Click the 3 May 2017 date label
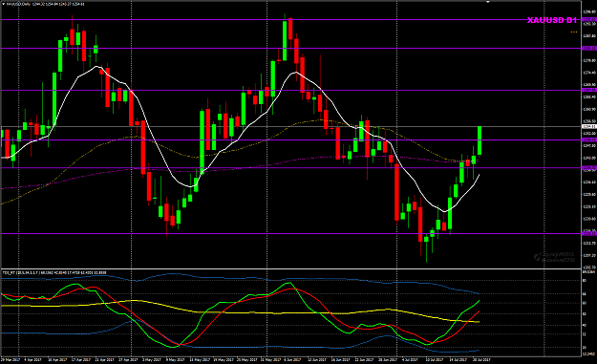This screenshot has height=364, width=597. [151, 359]
